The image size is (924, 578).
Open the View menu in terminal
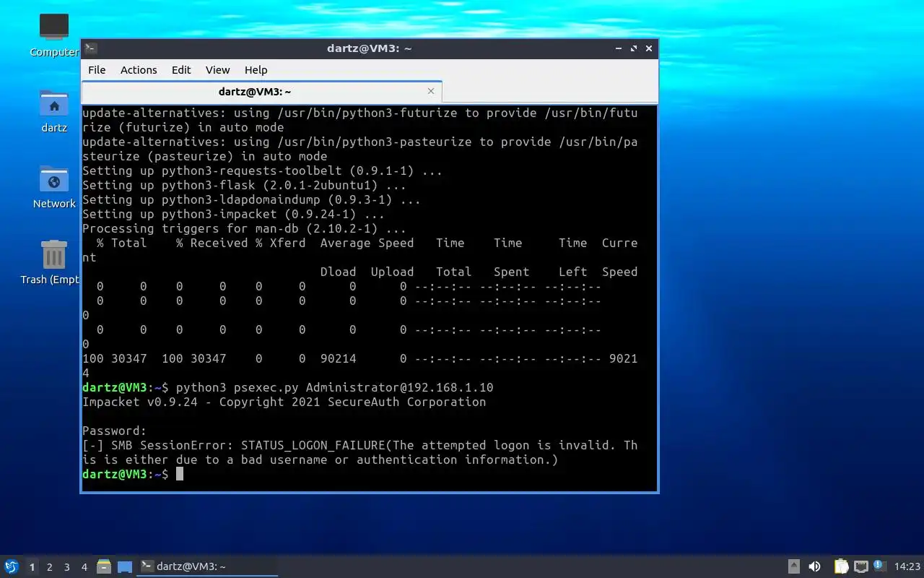pyautogui.click(x=217, y=70)
